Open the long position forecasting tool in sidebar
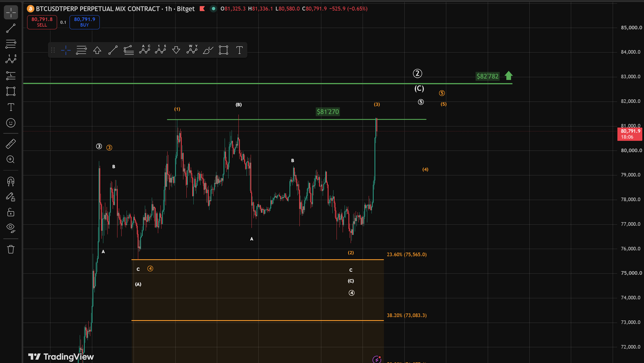Image resolution: width=644 pixels, height=363 pixels. tap(10, 75)
